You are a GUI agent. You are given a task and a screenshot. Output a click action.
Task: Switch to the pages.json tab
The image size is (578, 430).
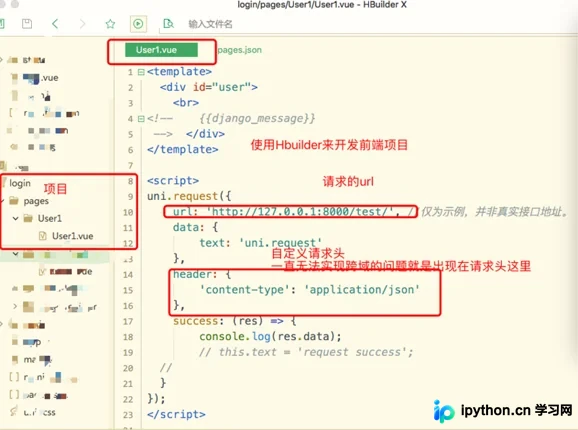[240, 50]
